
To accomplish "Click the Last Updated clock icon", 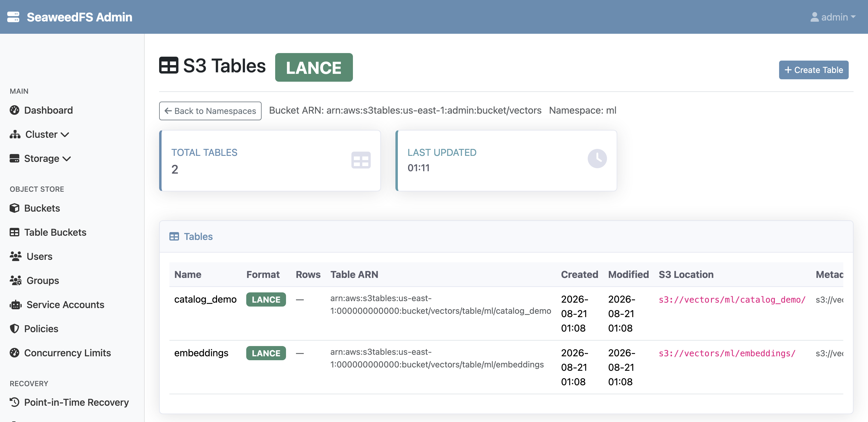I will coord(597,159).
